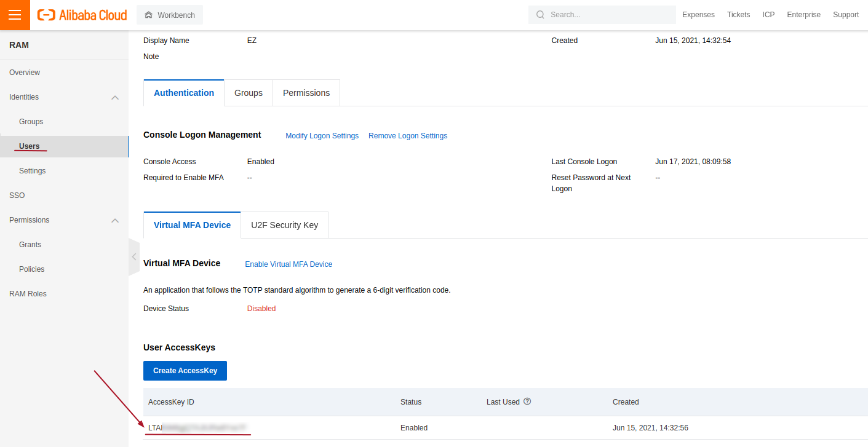Open the hamburger main menu
The image size is (868, 447).
point(15,15)
